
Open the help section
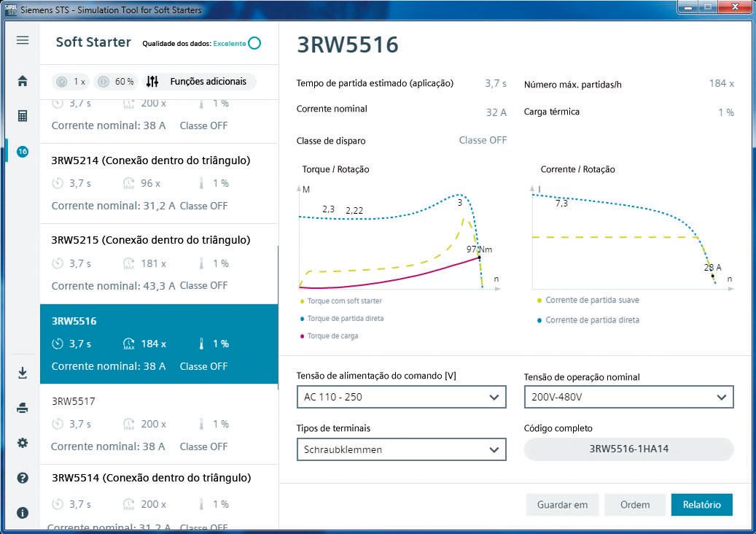(22, 477)
